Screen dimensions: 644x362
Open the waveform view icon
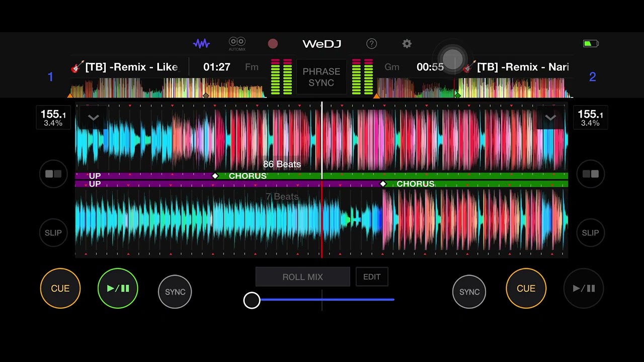[x=201, y=44]
